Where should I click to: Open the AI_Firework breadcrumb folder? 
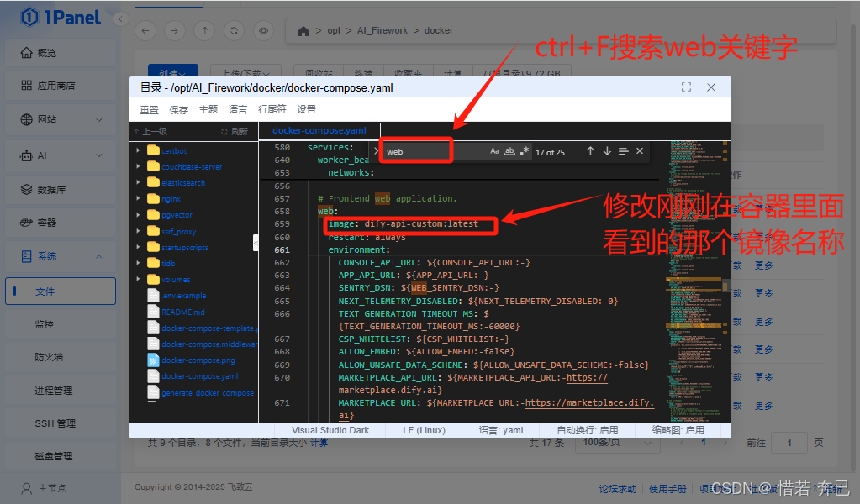point(383,31)
